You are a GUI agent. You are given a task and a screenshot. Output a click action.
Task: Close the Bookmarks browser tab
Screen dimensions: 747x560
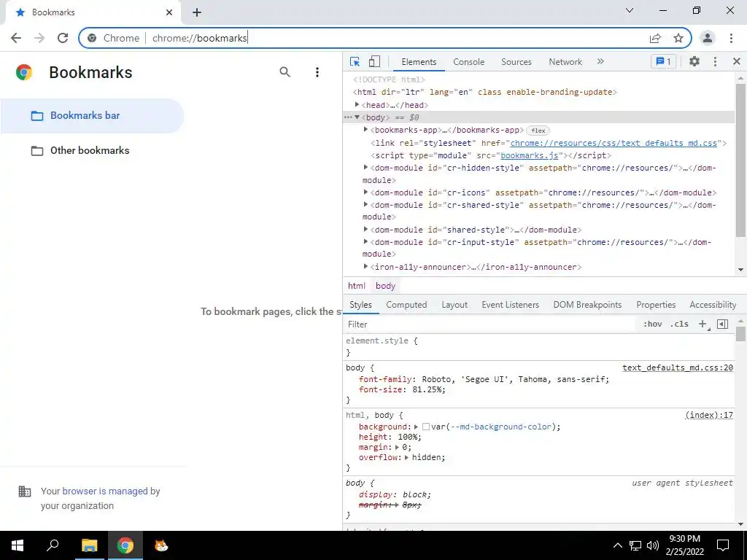pyautogui.click(x=169, y=12)
